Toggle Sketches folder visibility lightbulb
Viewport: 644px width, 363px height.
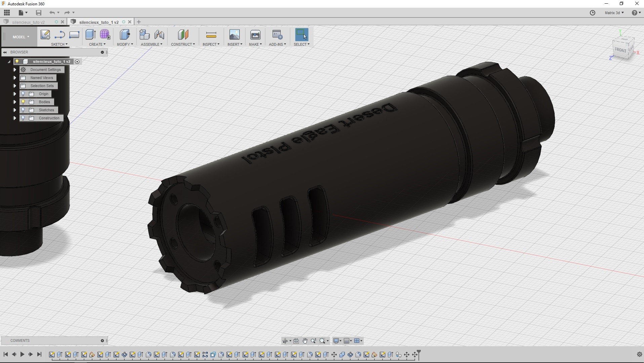23,110
